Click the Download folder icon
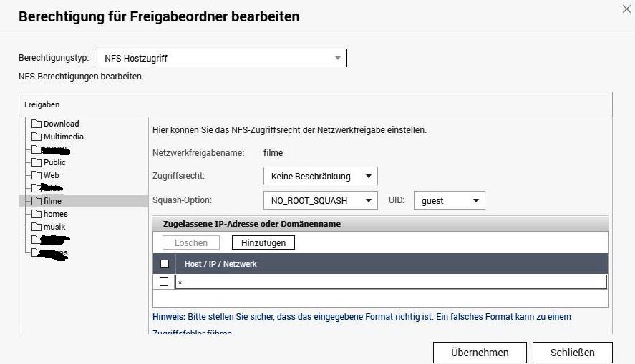 [37, 124]
